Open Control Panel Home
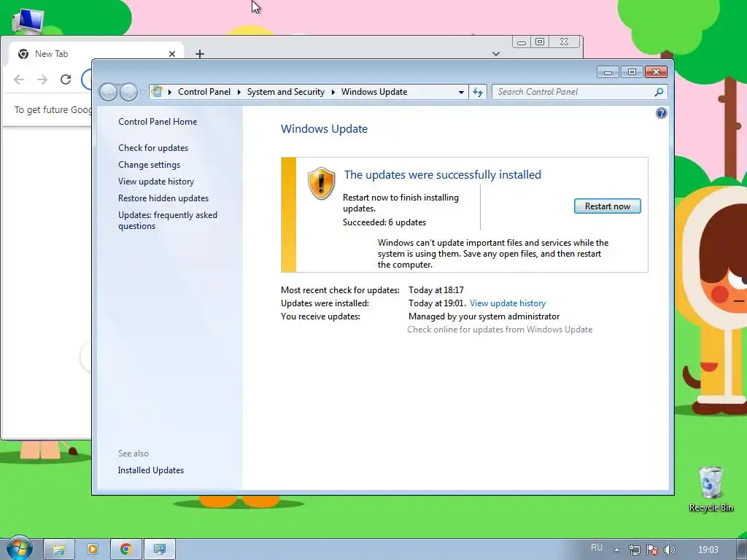 158,122
